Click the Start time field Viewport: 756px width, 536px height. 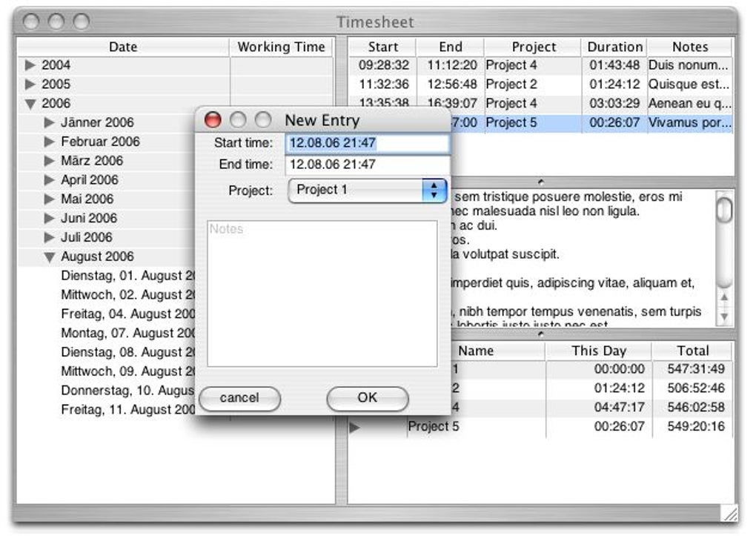(x=368, y=143)
